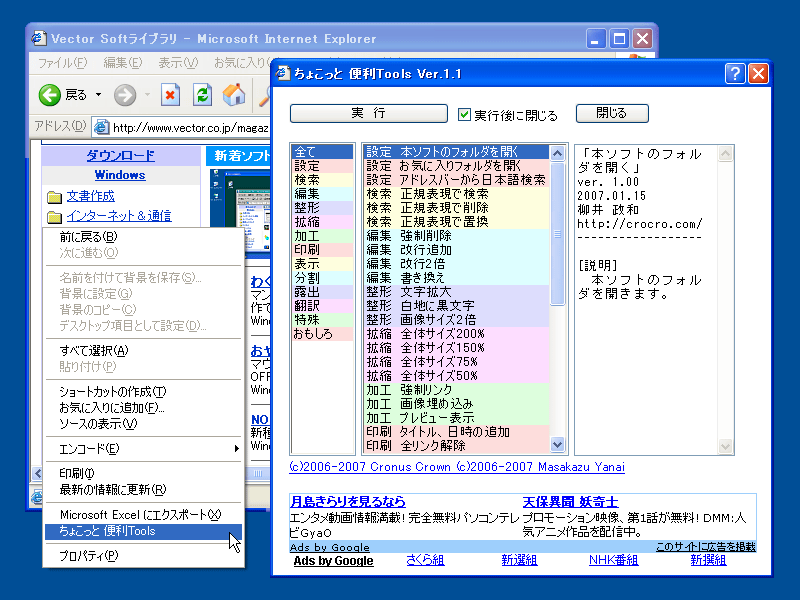Choose ショートカットの作成 in context menu
This screenshot has width=800, height=600.
tap(143, 392)
